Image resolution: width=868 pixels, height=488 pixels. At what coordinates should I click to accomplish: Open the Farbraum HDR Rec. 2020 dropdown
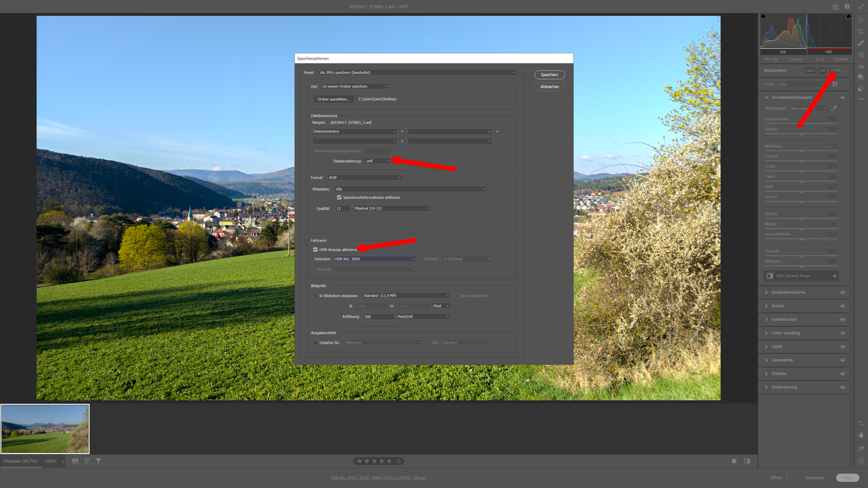pos(375,259)
